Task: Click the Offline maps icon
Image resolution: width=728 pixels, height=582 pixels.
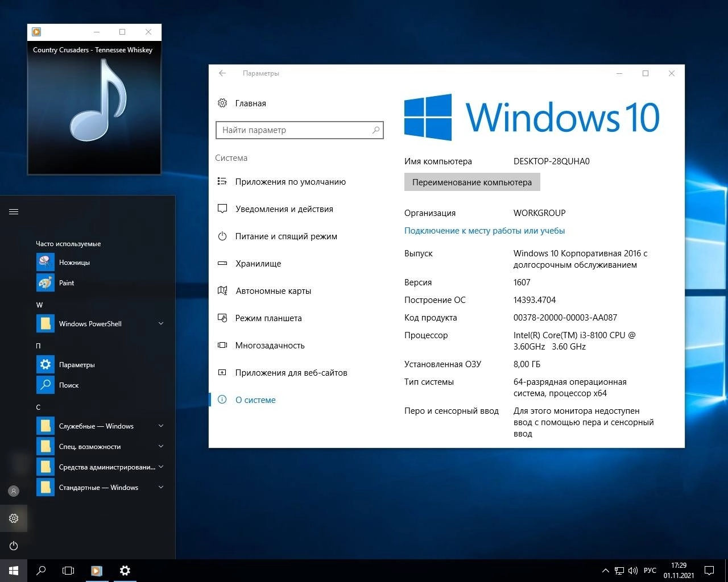Action: [222, 290]
